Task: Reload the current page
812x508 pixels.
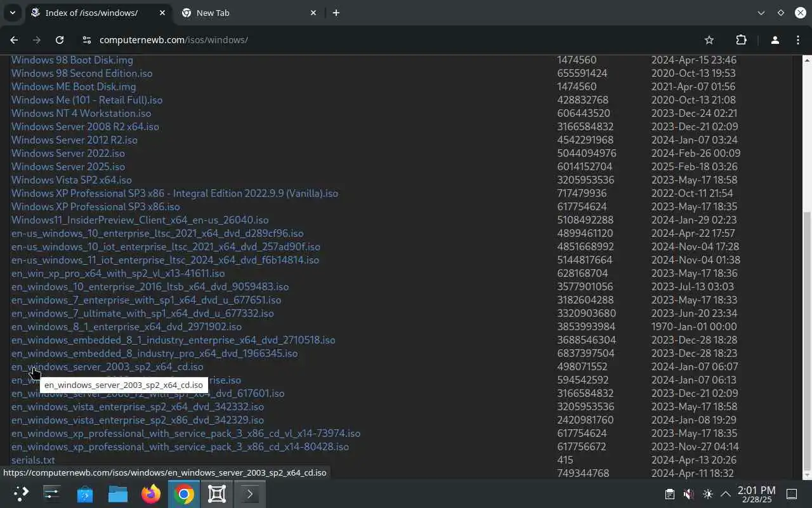Action: (60, 40)
